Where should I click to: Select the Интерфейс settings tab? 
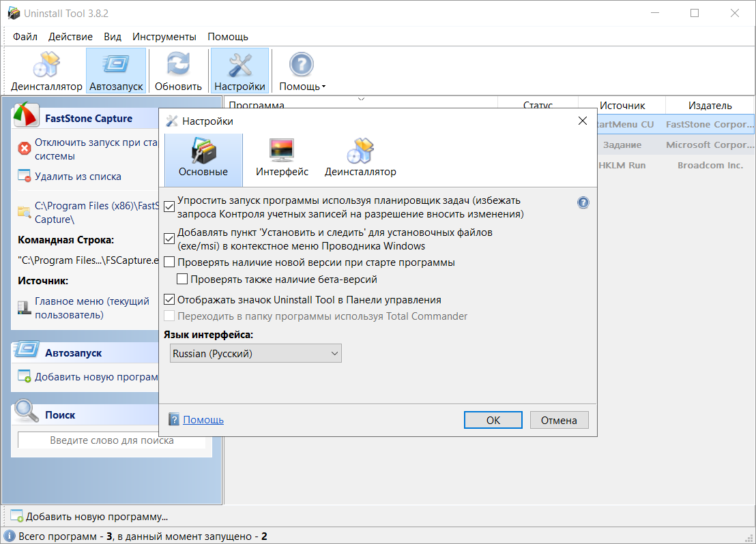point(282,160)
